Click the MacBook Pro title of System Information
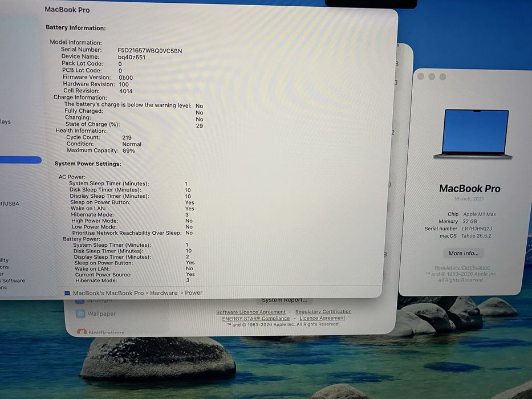Viewport: 532px width, 399px height. (x=67, y=10)
